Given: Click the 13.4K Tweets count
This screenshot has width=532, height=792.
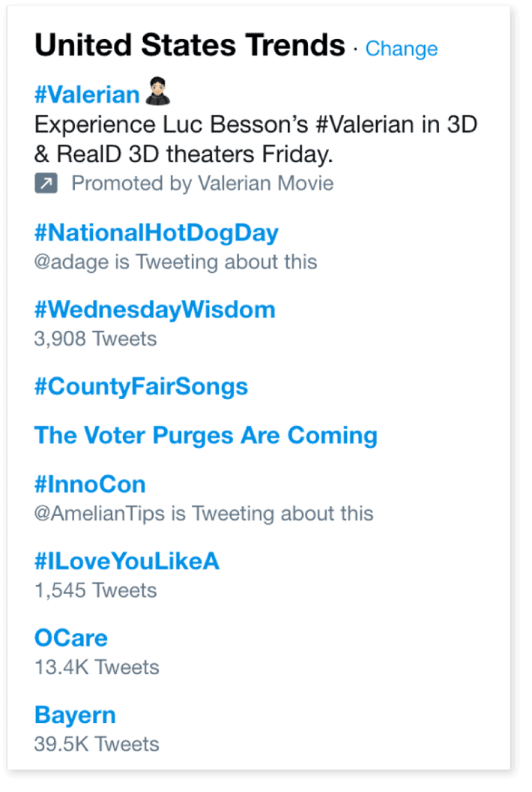Looking at the screenshot, I should click(97, 667).
